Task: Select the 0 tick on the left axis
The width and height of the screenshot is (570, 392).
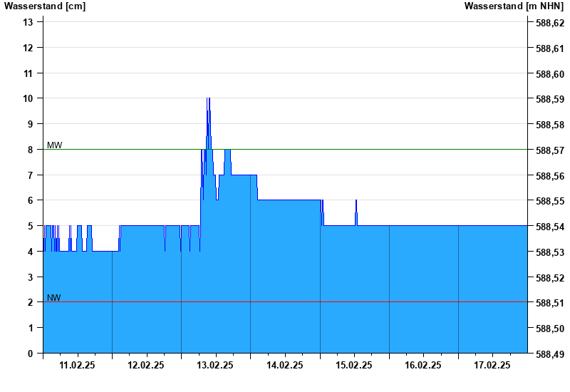Action: click(x=31, y=354)
